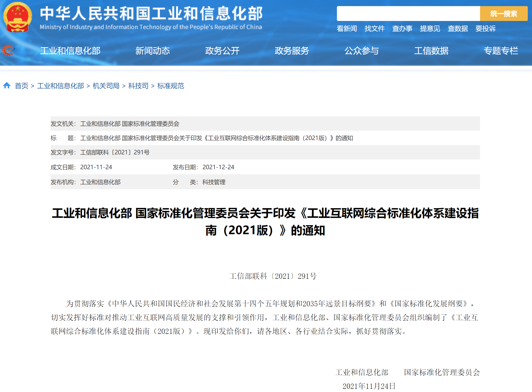532x392 pixels.
Task: Open the 看新闻 quick link
Action: coord(347,28)
